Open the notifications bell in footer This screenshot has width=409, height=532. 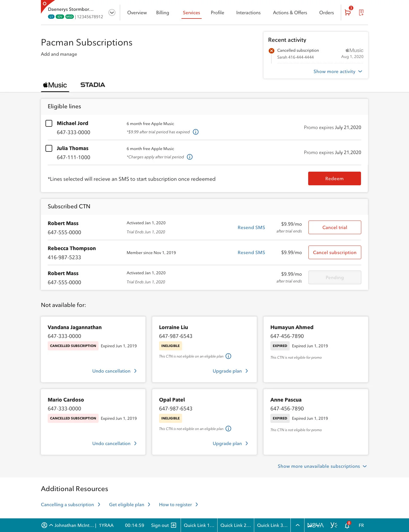[x=347, y=525]
